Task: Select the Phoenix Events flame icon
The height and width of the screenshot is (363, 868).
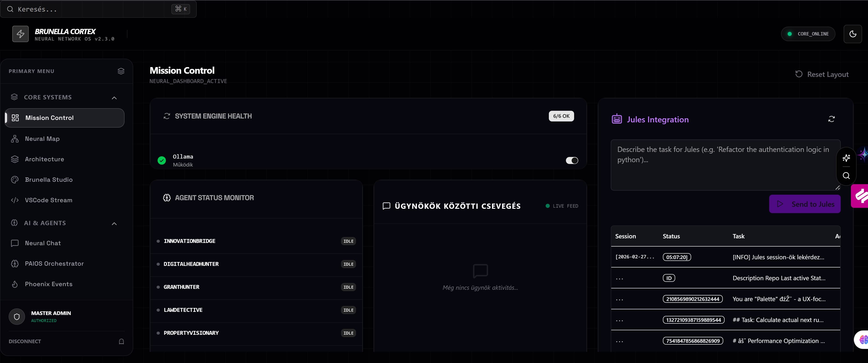Action: [15, 284]
